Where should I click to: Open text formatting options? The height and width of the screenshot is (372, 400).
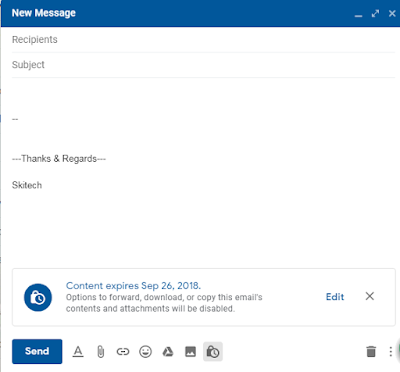(78, 352)
